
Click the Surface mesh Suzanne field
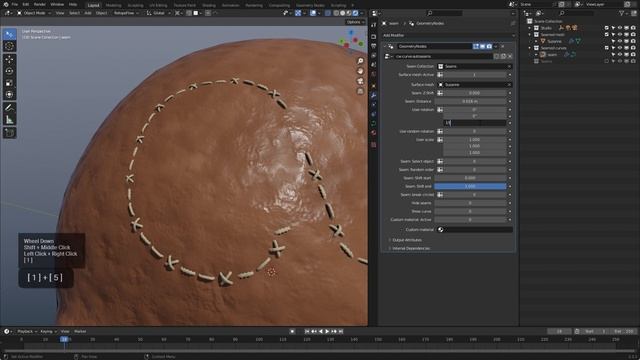(474, 84)
